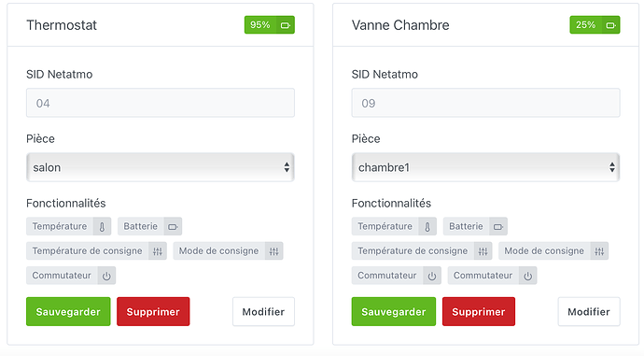Click Supprimer on the Vanne Chambre card

pyautogui.click(x=479, y=311)
